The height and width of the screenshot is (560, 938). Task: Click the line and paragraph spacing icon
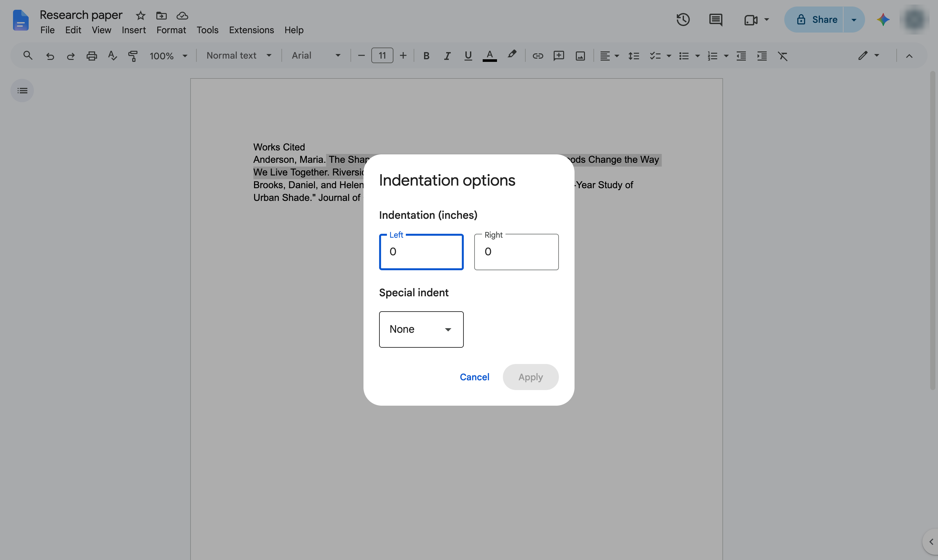pos(634,56)
